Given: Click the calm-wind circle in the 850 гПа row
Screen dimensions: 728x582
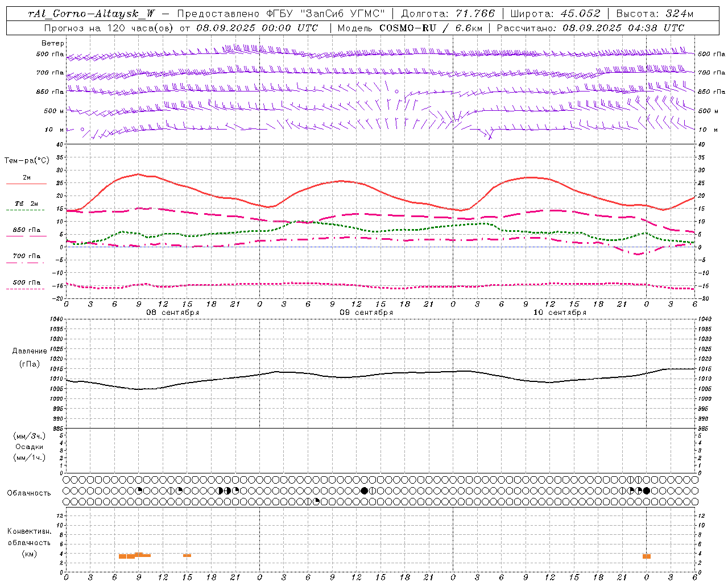Looking at the screenshot, I should pos(396,92).
